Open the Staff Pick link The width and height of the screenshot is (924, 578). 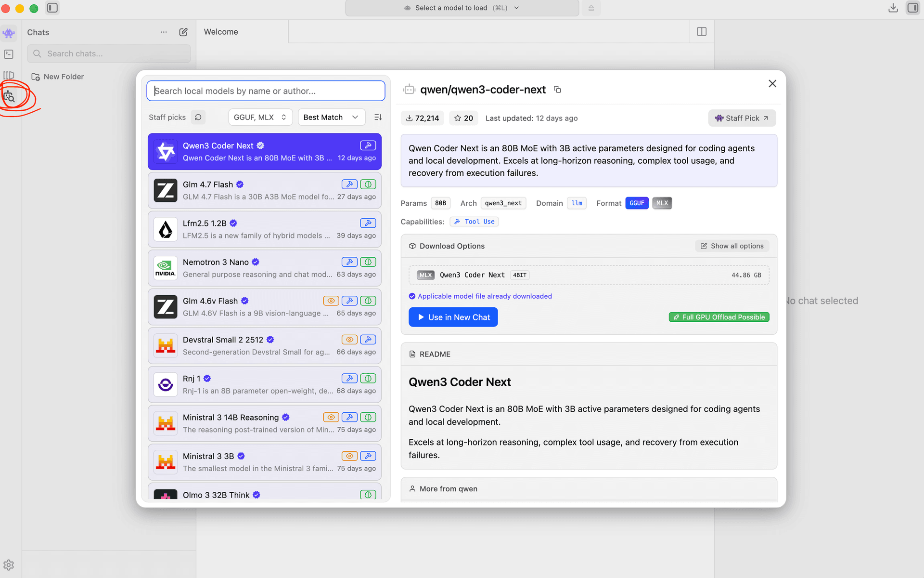coord(742,118)
